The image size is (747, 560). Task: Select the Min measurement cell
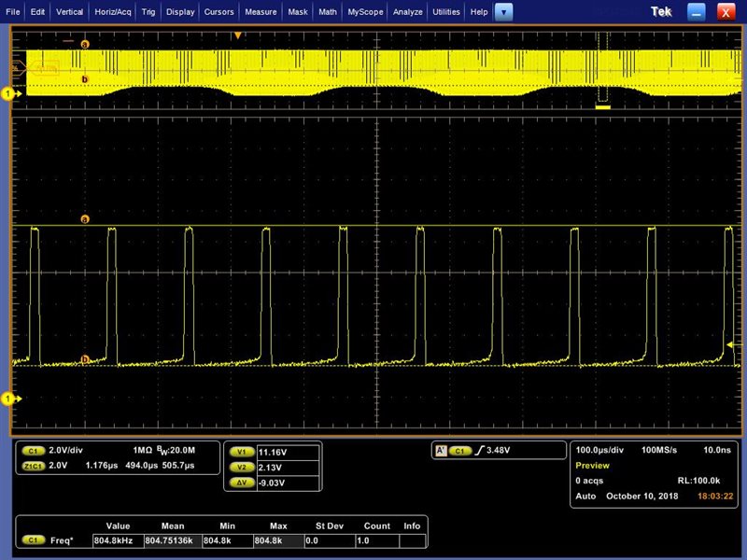[x=227, y=541]
